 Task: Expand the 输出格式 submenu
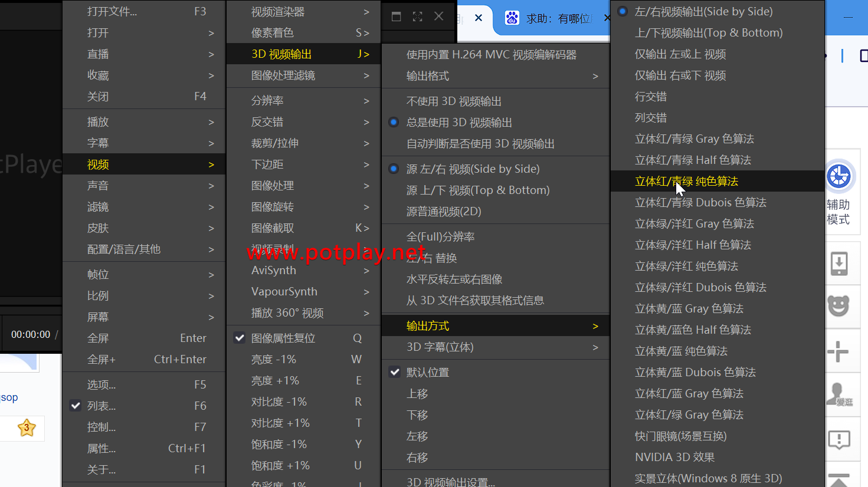click(x=496, y=76)
